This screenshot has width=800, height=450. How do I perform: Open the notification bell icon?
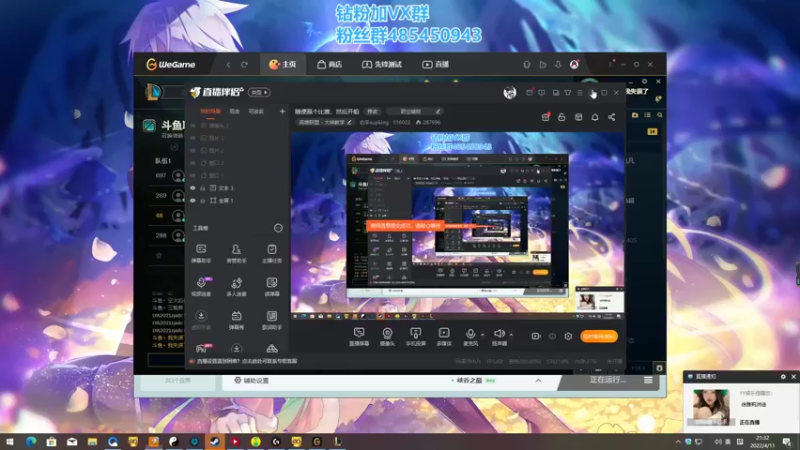coord(595,117)
